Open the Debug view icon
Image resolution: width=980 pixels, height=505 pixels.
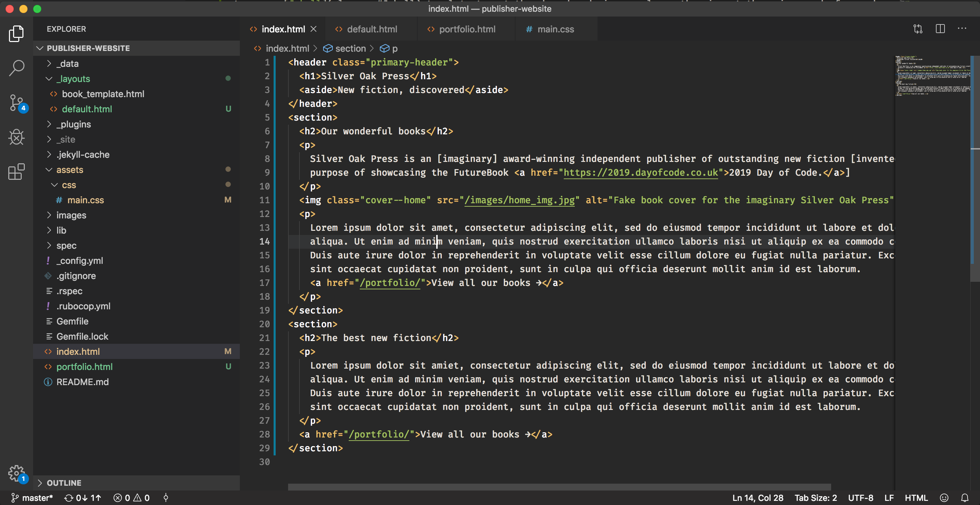coord(16,137)
